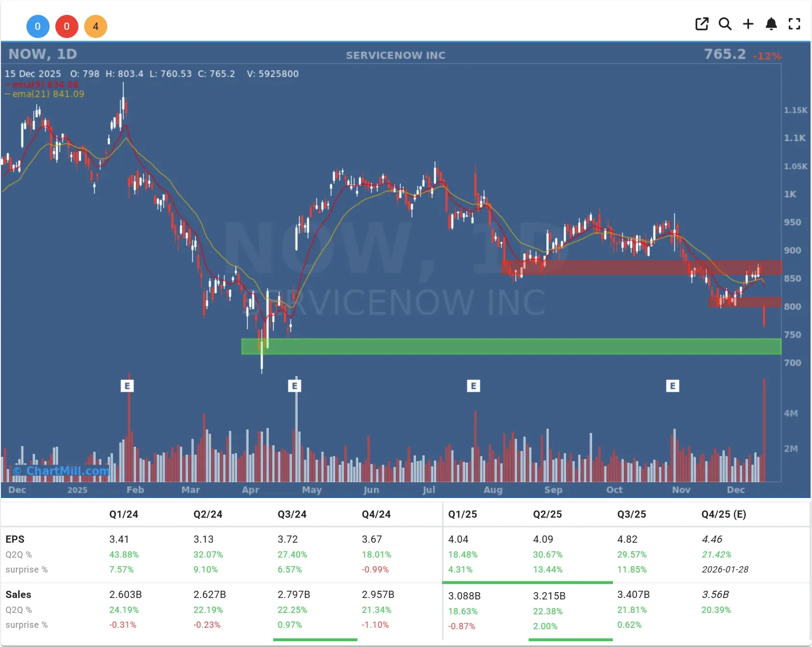This screenshot has width=812, height=647.
Task: Open the 1D timeframe selector
Action: tap(66, 54)
